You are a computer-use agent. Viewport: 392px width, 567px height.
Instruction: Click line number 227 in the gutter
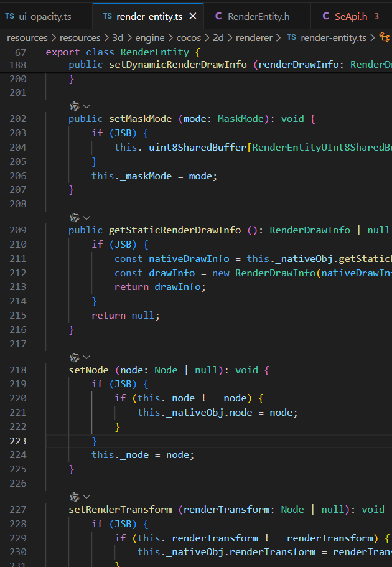point(17,510)
